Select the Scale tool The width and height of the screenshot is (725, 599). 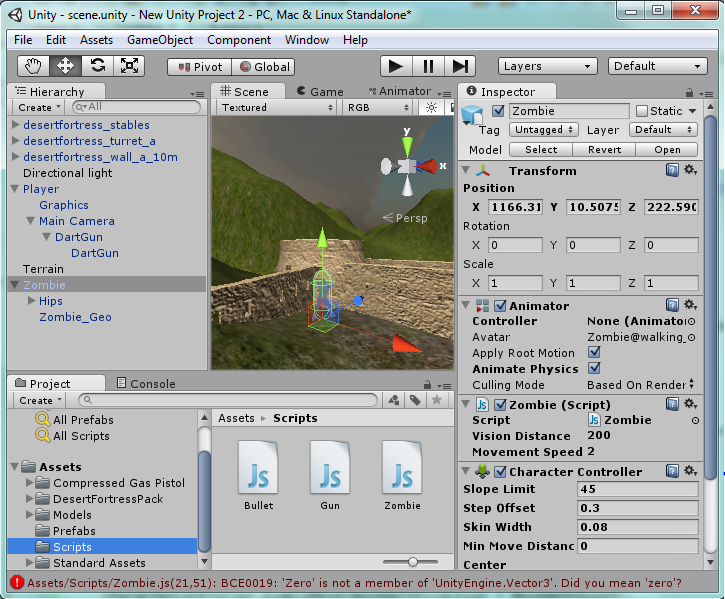129,66
